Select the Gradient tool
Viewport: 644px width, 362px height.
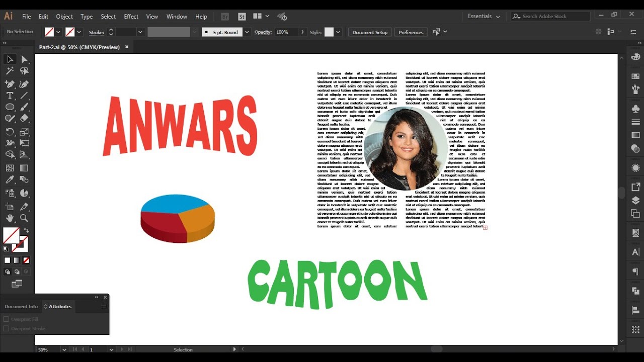click(24, 168)
